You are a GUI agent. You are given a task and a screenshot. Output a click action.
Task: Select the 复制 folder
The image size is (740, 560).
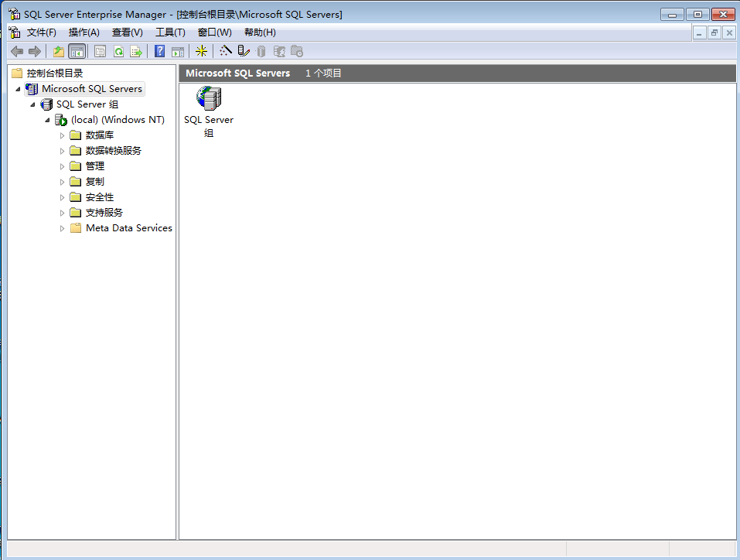(95, 182)
